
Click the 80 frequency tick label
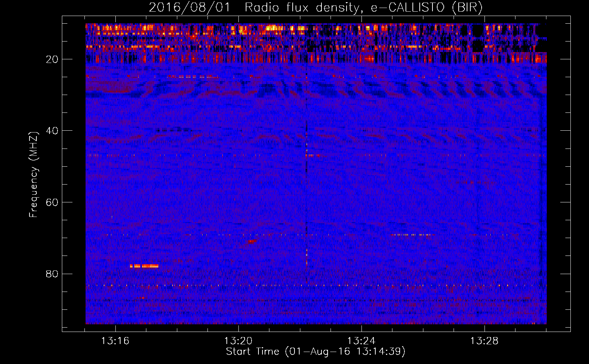[52, 274]
